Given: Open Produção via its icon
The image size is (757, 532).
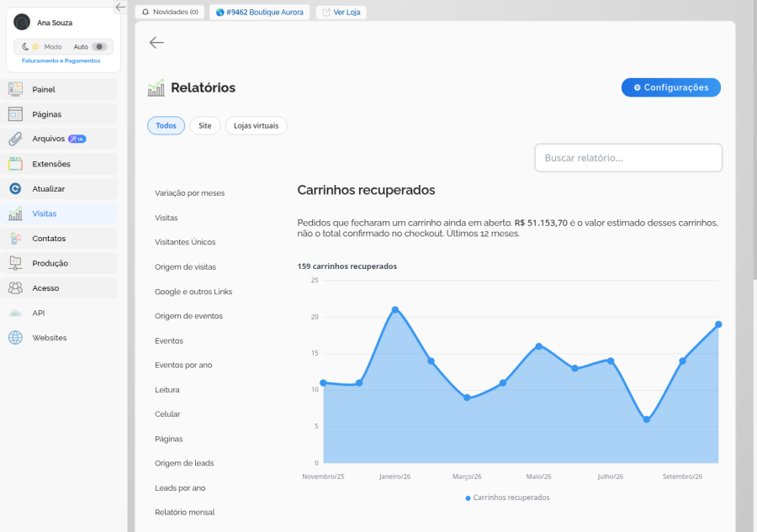Looking at the screenshot, I should click(15, 263).
